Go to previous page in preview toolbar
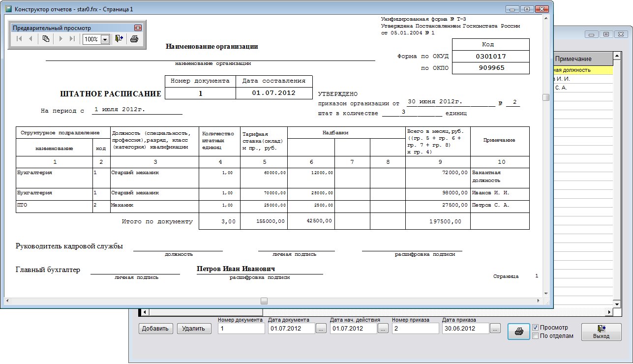The image size is (633, 364). click(x=30, y=39)
